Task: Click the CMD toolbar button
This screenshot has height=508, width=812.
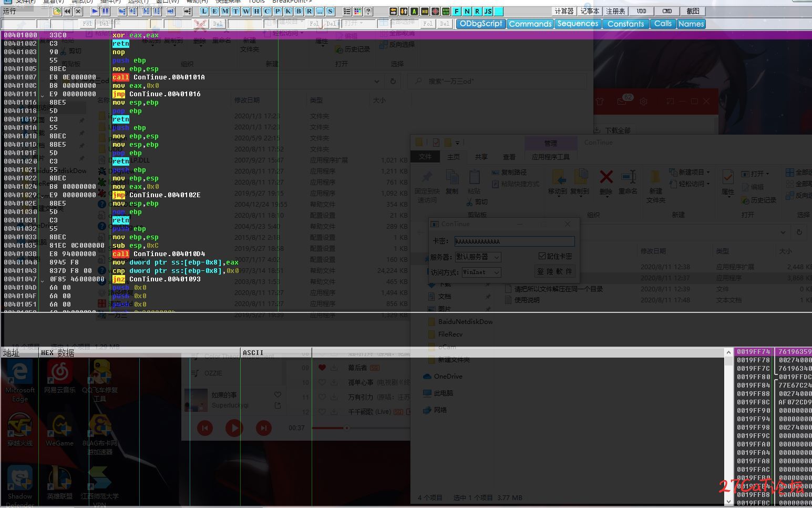Action: 667,11
